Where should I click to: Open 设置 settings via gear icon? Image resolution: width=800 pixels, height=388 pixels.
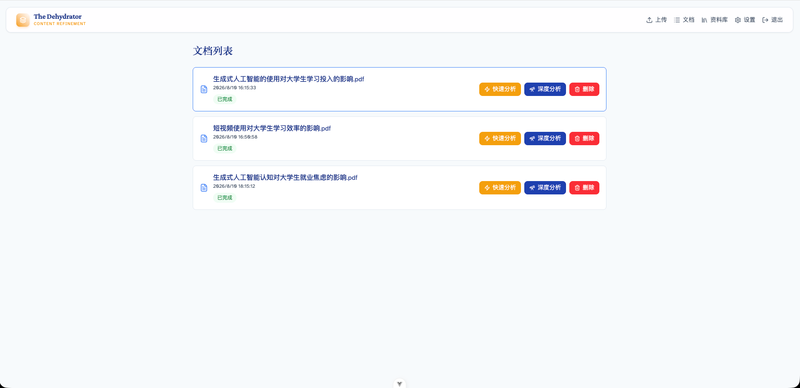738,20
